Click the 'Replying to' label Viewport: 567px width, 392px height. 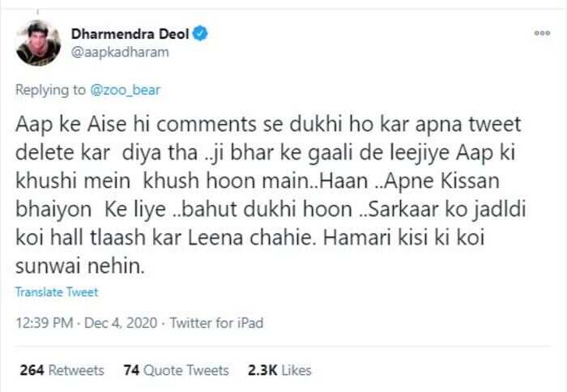[50, 90]
